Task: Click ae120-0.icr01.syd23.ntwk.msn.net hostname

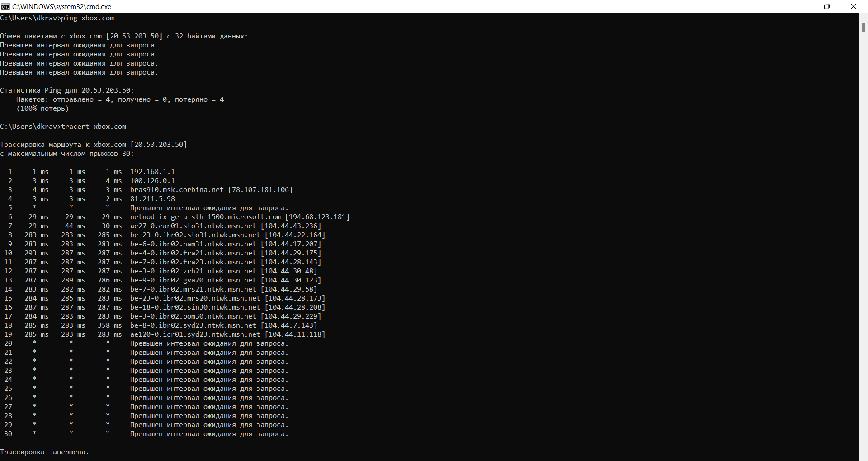Action: pos(195,334)
